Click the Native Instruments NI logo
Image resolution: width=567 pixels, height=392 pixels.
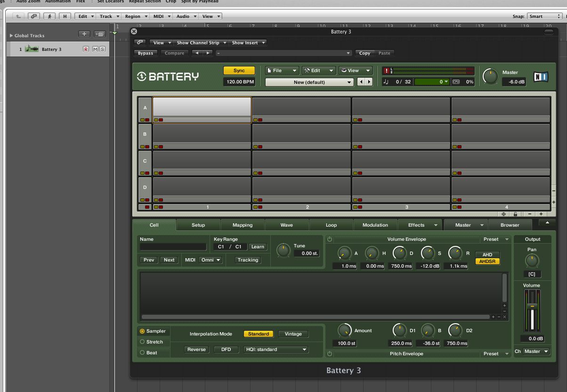tap(541, 77)
